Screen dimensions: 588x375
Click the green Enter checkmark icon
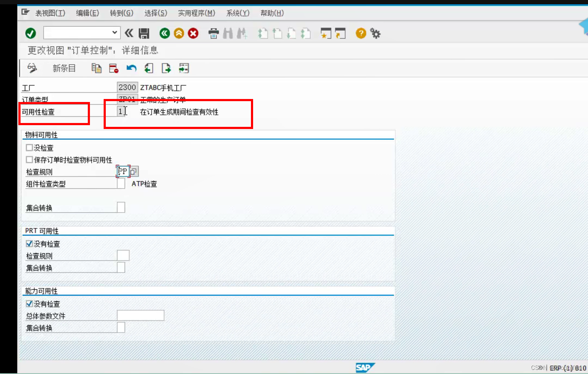[x=30, y=33]
